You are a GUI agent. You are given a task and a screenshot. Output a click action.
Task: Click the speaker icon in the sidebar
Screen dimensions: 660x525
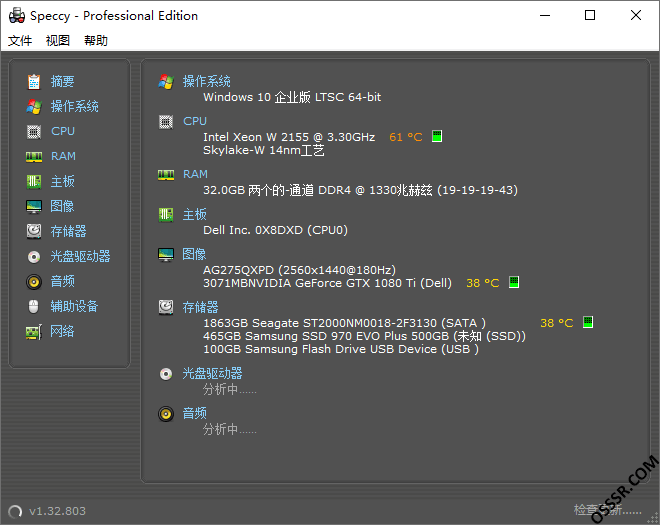[x=34, y=282]
